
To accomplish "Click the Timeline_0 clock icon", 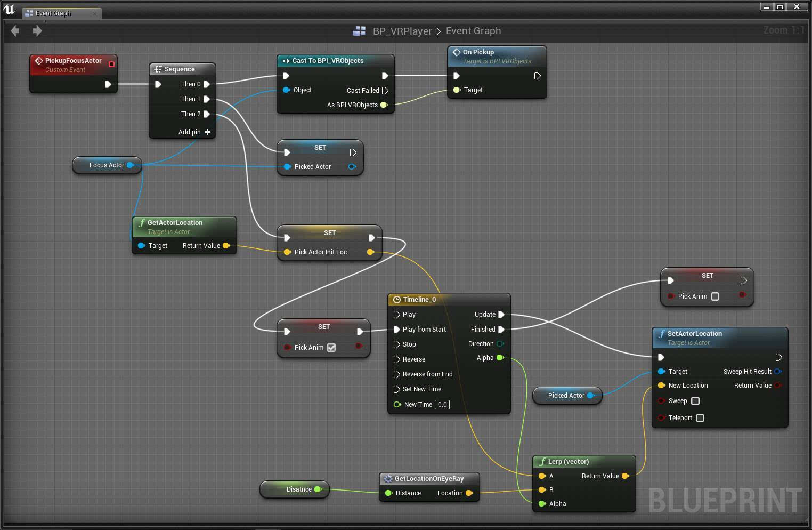I will click(x=396, y=300).
